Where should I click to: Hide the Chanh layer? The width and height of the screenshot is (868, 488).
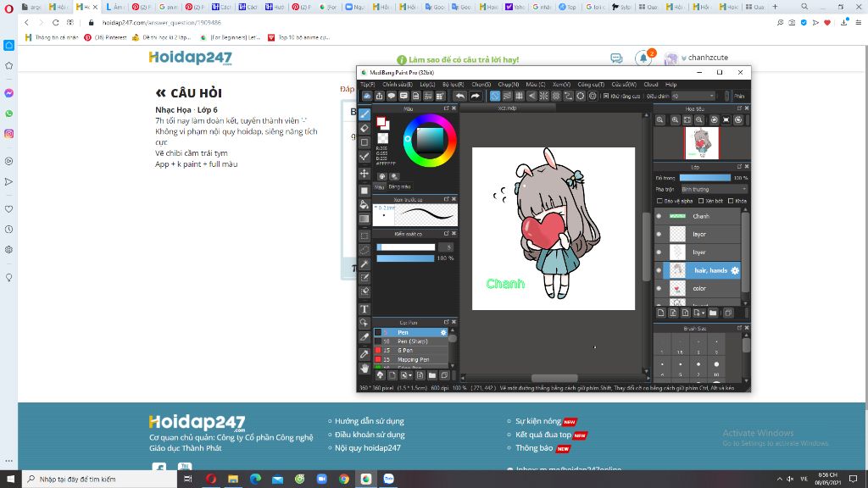(659, 216)
